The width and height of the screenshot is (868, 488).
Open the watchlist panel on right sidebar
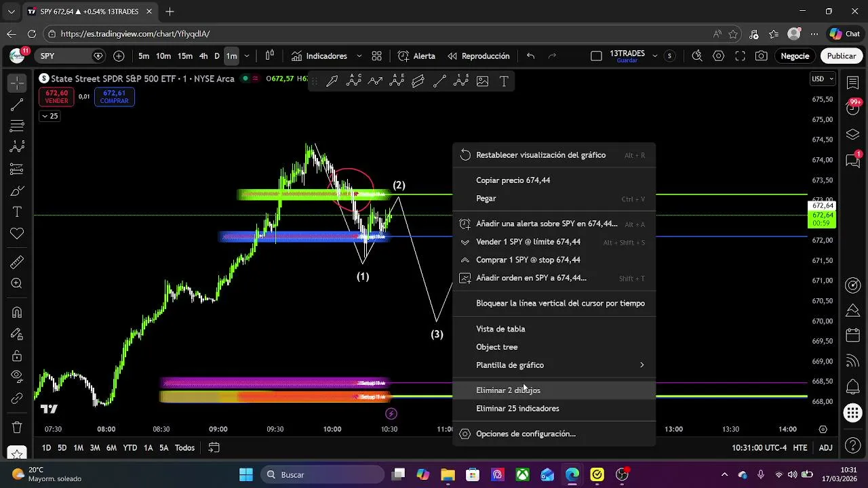[853, 83]
